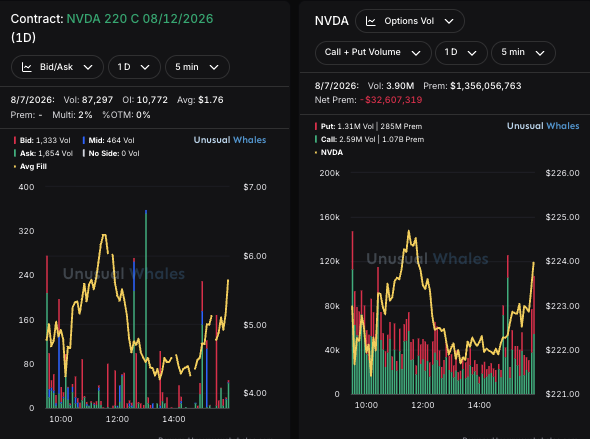Toggle the Put volume legend series
590x439 pixels.
pyautogui.click(x=368, y=126)
